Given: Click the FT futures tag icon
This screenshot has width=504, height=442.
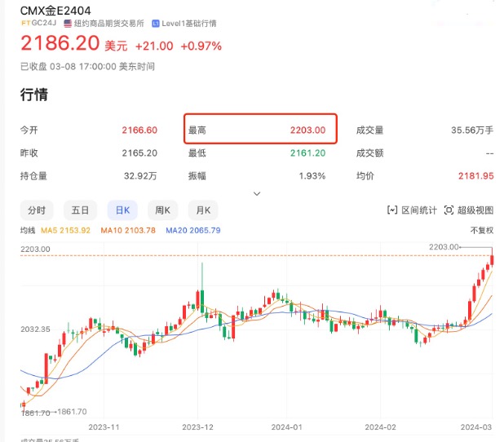Looking at the screenshot, I should click(x=26, y=23).
